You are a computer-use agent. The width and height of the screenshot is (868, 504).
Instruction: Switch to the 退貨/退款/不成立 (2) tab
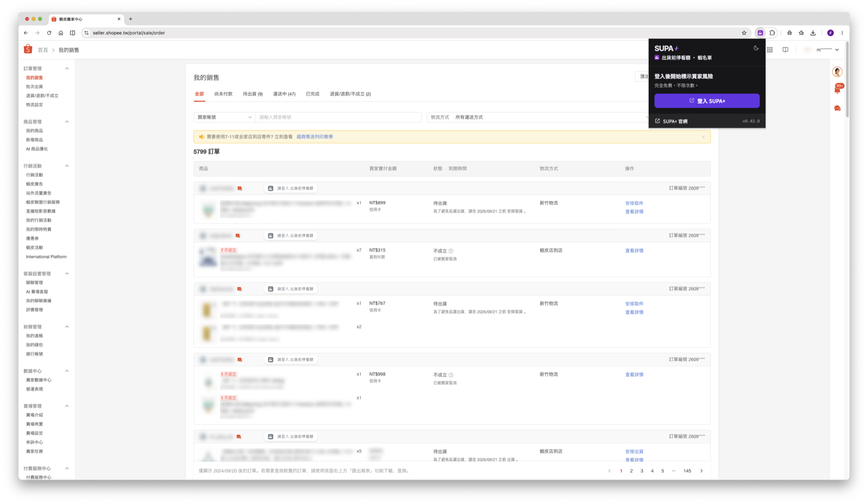pyautogui.click(x=350, y=94)
